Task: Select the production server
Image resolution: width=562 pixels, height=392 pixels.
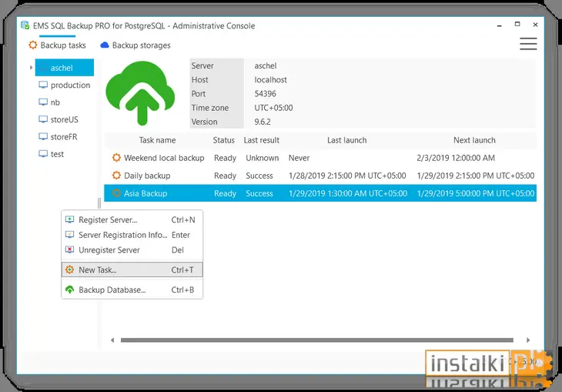Action: click(x=65, y=85)
